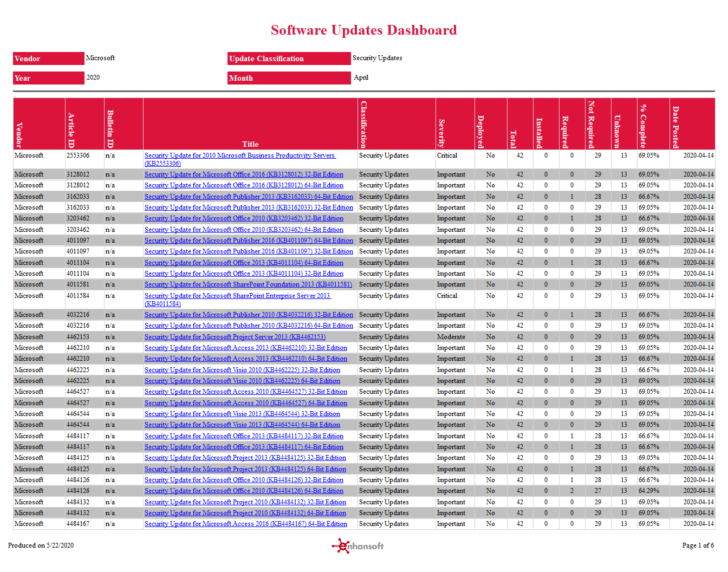The width and height of the screenshot is (728, 572).
Task: Open the Vendor filter showing Microsoft
Action: pyautogui.click(x=48, y=58)
